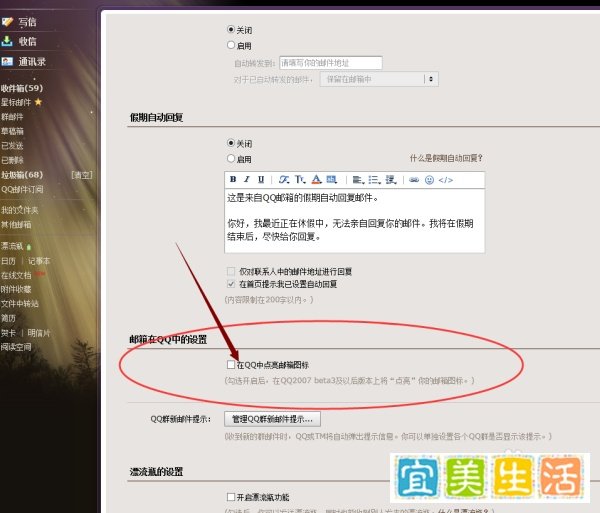The height and width of the screenshot is (513, 600).
Task: Click 管理QQ群新邮件提示 button
Action: click(272, 419)
